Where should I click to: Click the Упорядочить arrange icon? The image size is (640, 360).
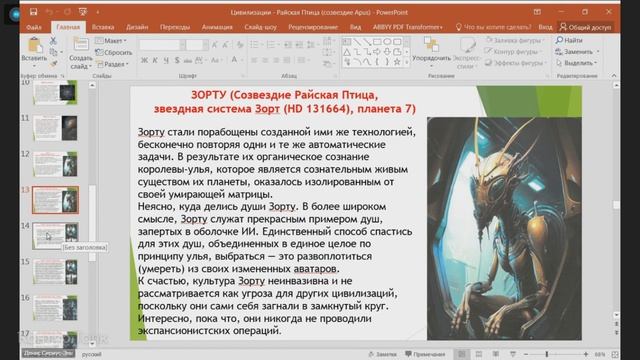pyautogui.click(x=431, y=44)
